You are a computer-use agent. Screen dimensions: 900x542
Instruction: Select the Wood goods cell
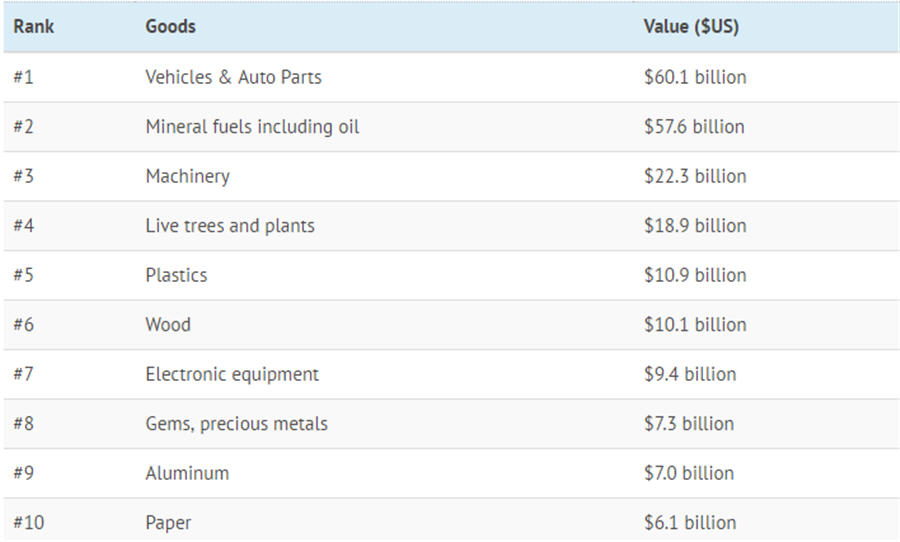168,325
